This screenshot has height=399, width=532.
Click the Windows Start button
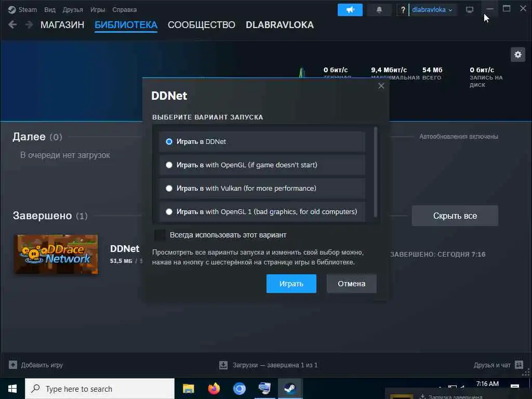tap(12, 389)
